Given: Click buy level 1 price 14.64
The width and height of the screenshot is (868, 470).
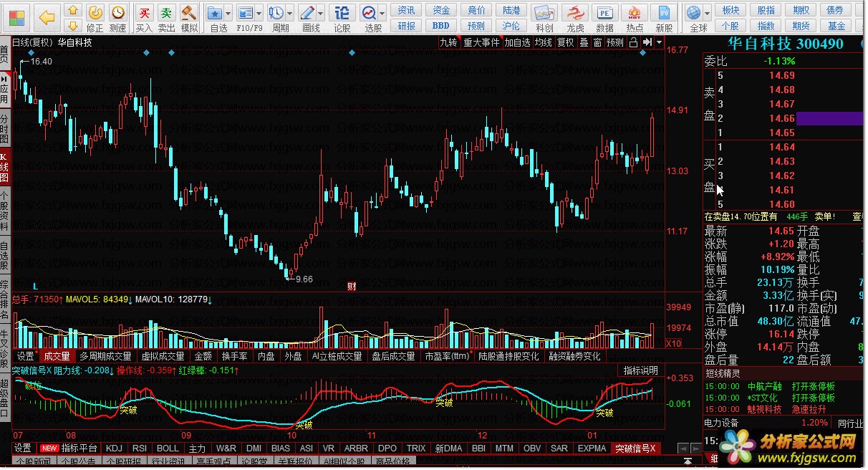Looking at the screenshot, I should (782, 147).
